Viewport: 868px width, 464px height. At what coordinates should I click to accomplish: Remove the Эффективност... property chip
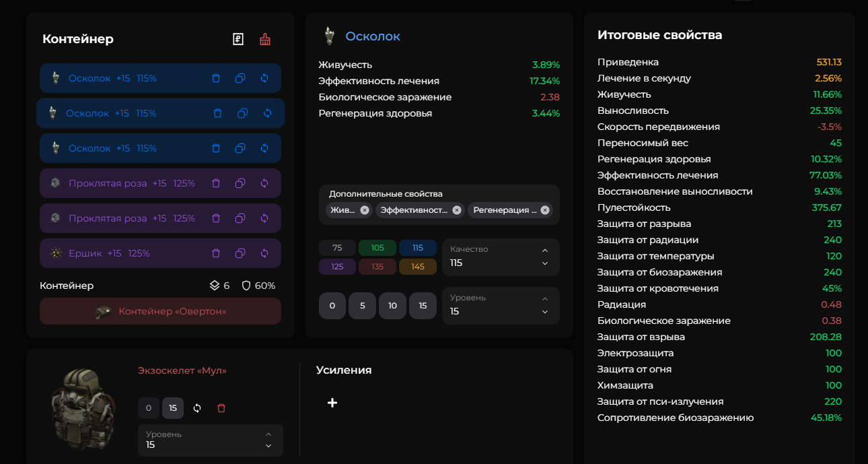pos(457,210)
